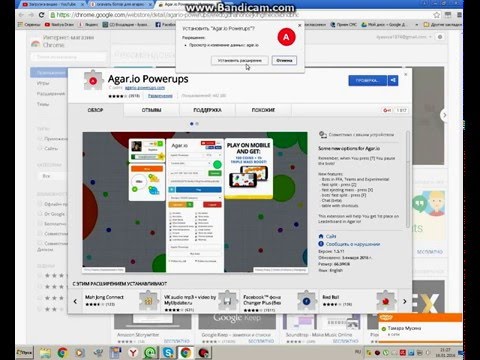The height and width of the screenshot is (360, 480).
Task: Cancel the install dialog with Отмена
Action: tap(284, 60)
